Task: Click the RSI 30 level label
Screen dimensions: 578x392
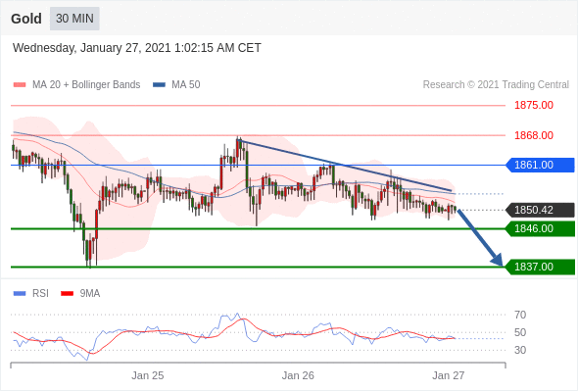Action: pyautogui.click(x=520, y=350)
